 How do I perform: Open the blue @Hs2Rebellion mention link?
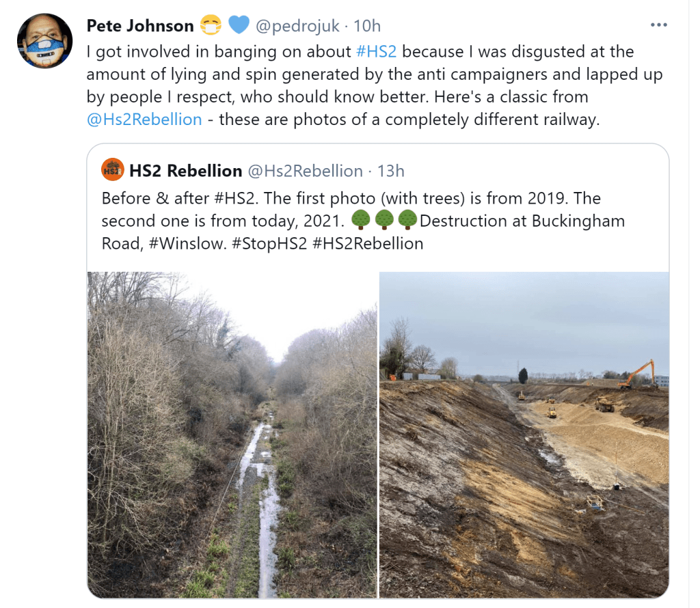[x=144, y=120]
